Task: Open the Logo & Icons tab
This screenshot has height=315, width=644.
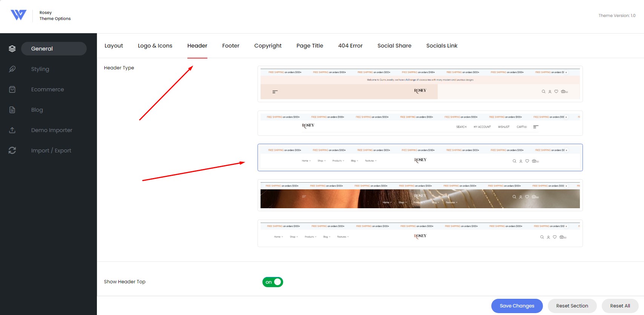Action: (155, 46)
